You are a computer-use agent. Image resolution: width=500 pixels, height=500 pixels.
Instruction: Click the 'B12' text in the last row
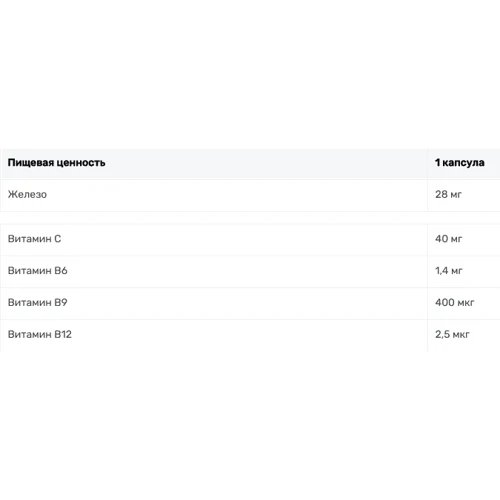point(63,334)
